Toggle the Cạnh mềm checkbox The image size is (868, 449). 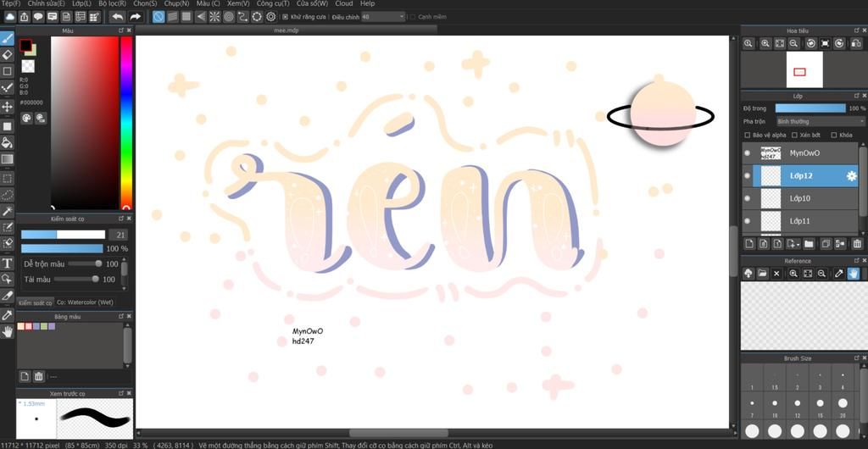(x=412, y=17)
